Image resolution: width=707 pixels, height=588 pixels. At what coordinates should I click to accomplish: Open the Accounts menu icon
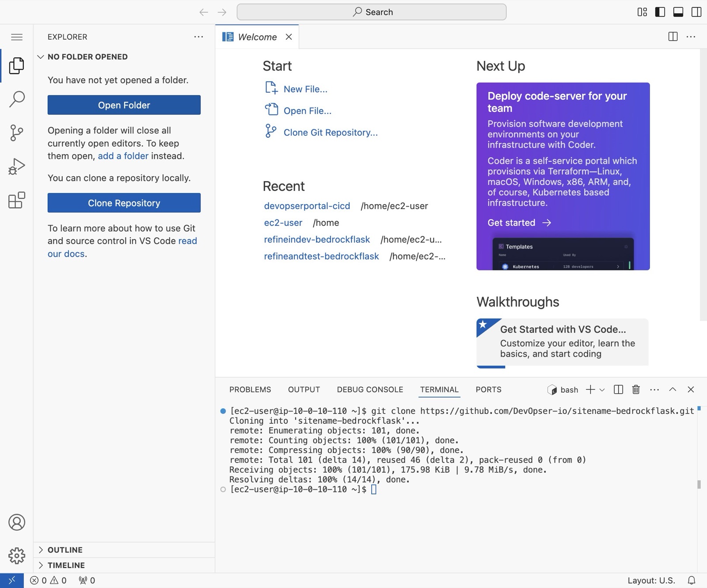click(x=17, y=522)
